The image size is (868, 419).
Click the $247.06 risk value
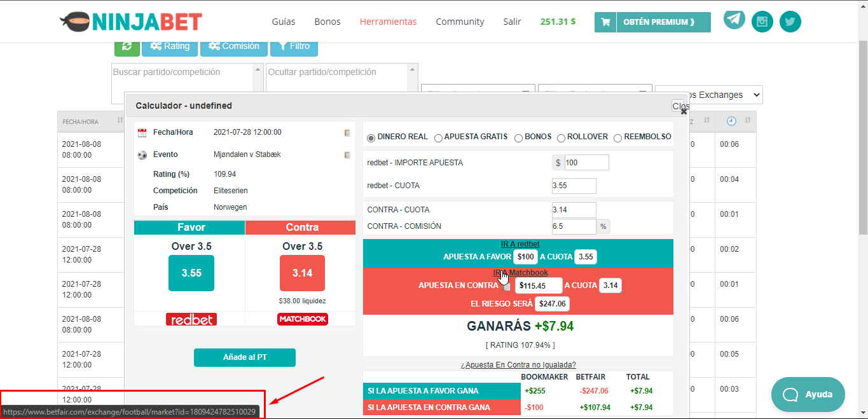(x=552, y=304)
